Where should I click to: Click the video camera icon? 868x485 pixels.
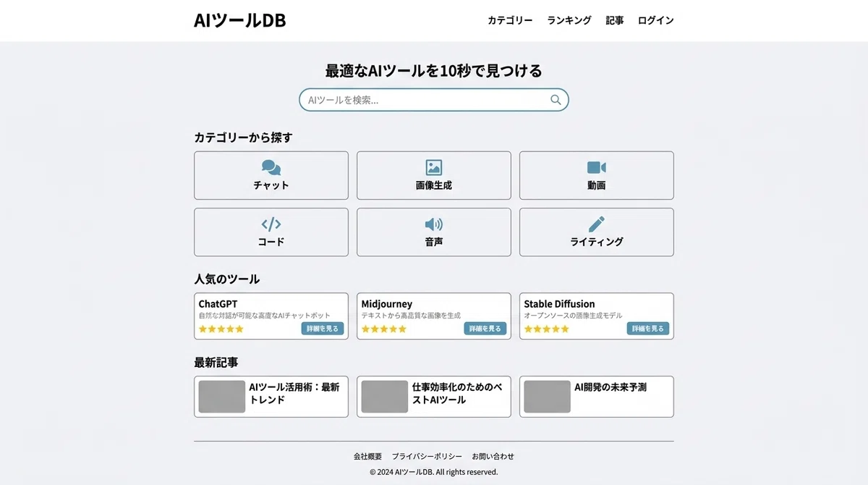(597, 168)
